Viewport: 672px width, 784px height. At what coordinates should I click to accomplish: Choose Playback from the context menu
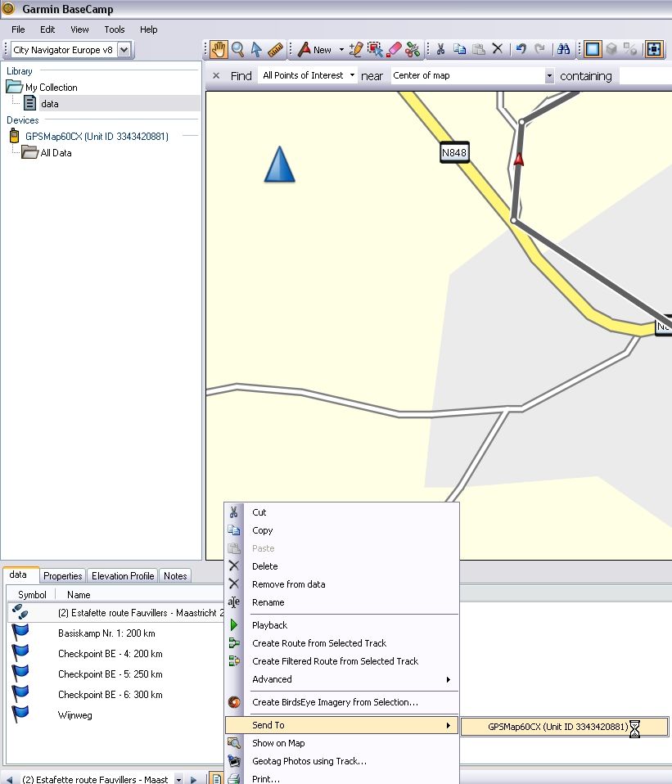coord(341,625)
